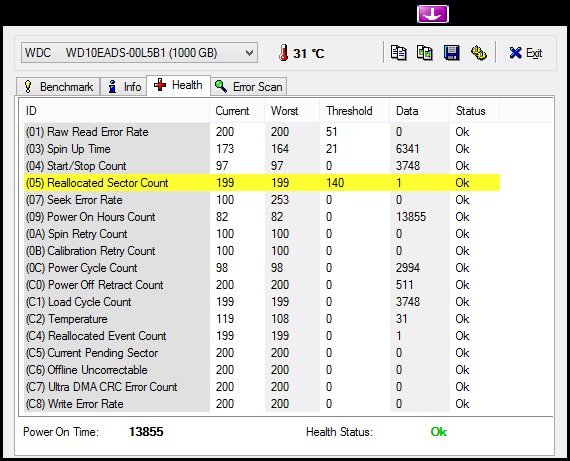
Task: Open the options gear icon
Action: point(478,53)
